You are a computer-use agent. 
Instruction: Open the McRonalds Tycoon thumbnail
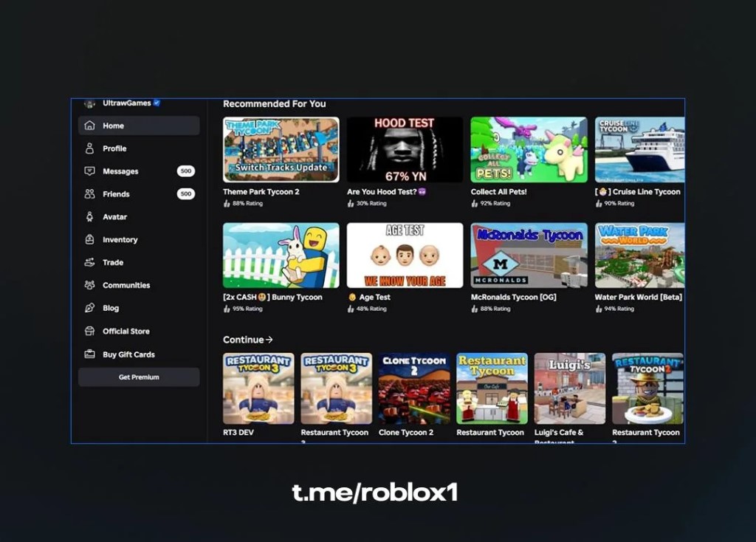coord(529,255)
